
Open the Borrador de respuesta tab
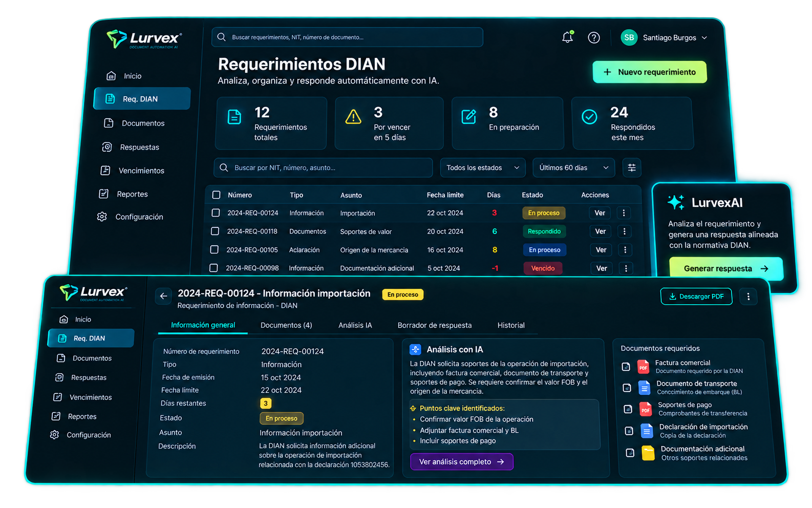[435, 325]
